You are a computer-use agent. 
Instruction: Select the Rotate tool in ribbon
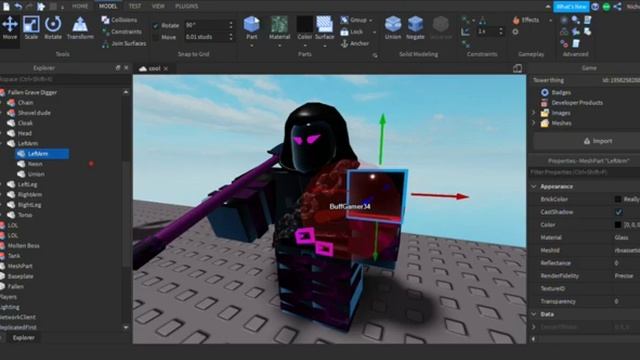(53, 28)
